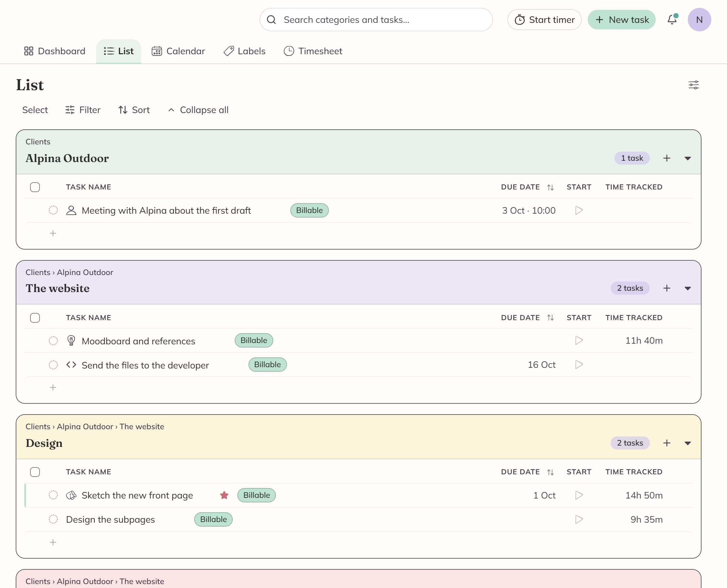727x588 pixels.
Task: Add task to Alpina Outdoor header plus
Action: (667, 158)
